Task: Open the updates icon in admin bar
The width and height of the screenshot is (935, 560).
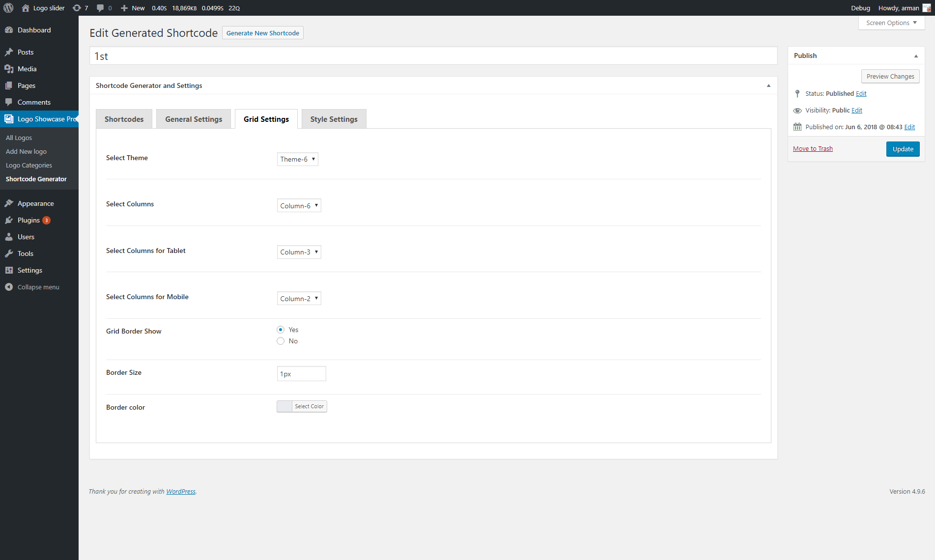Action: (77, 8)
